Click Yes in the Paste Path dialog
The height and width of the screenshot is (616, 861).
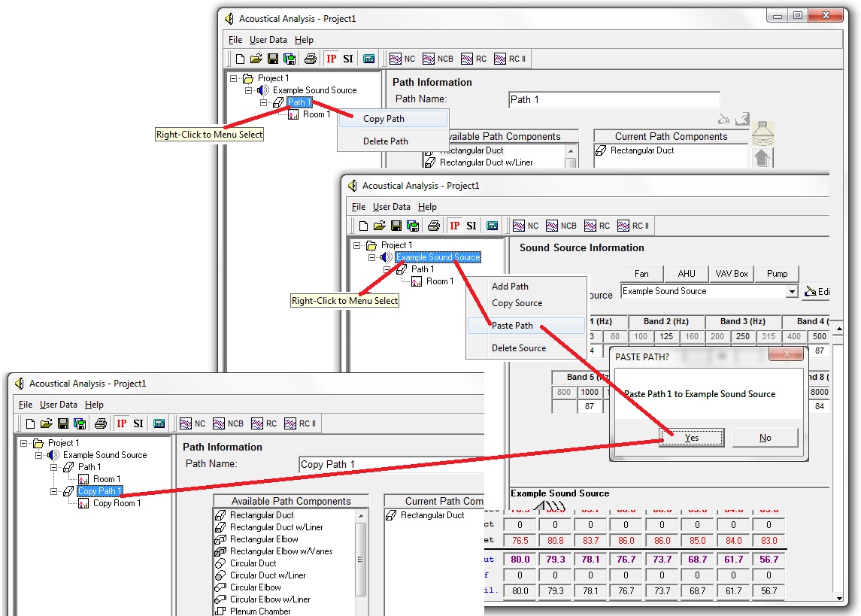point(691,438)
